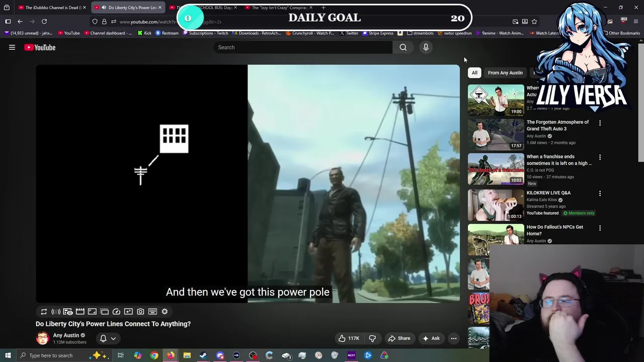The image size is (644, 362).
Task: Open YouTube guide hamburger menu
Action: tap(12, 47)
